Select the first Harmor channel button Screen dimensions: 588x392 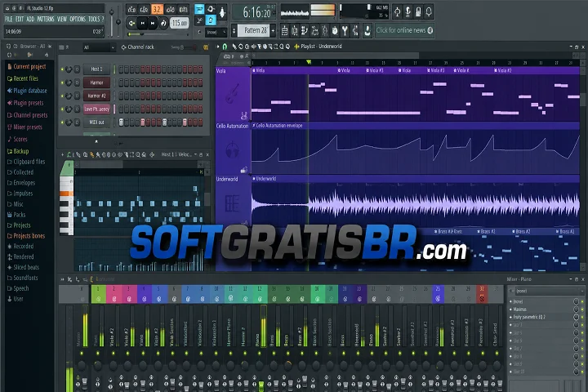click(96, 82)
